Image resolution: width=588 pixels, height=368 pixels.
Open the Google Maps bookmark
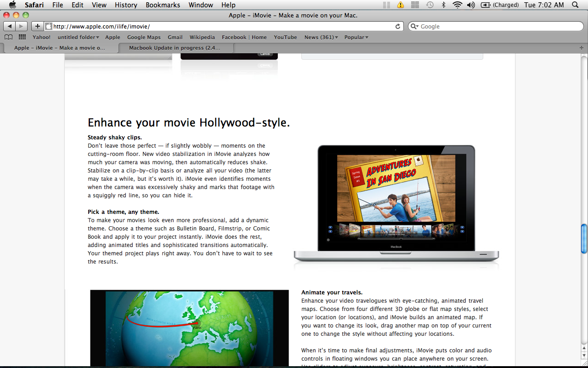(144, 37)
